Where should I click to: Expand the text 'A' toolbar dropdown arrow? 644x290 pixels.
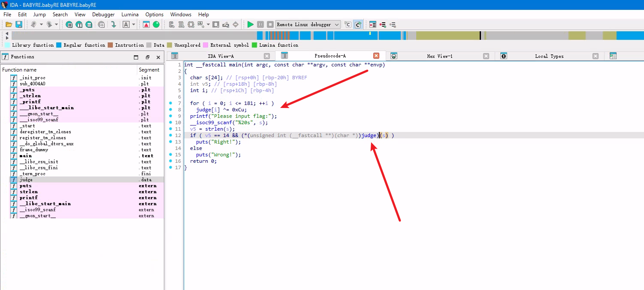coord(133,24)
